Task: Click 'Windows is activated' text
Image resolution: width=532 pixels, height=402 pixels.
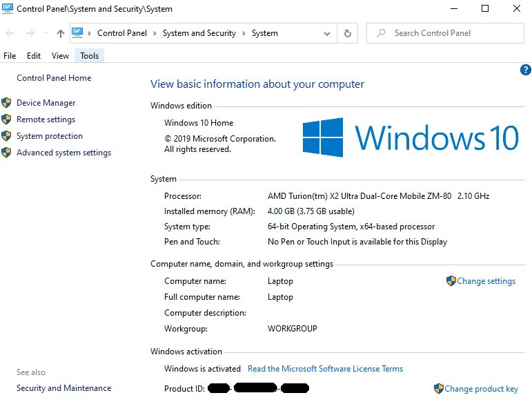Action: point(202,368)
